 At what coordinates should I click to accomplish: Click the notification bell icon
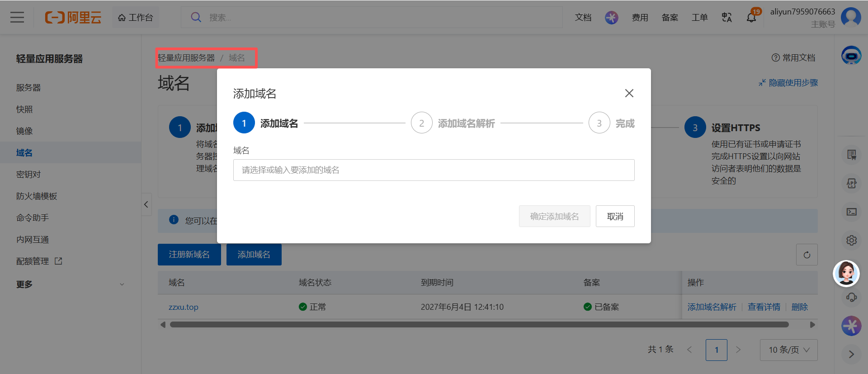click(751, 18)
